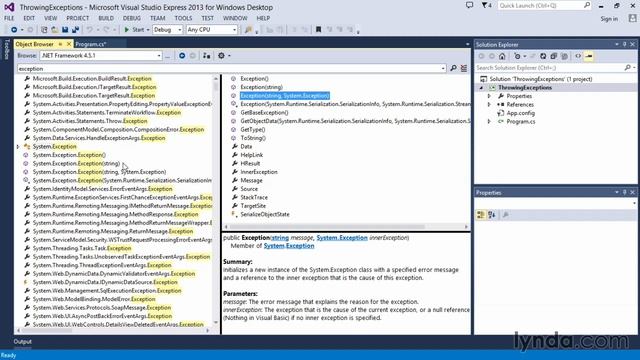
Task: Toggle auto-hide pin on Solution Explorer
Action: pyautogui.click(x=624, y=44)
